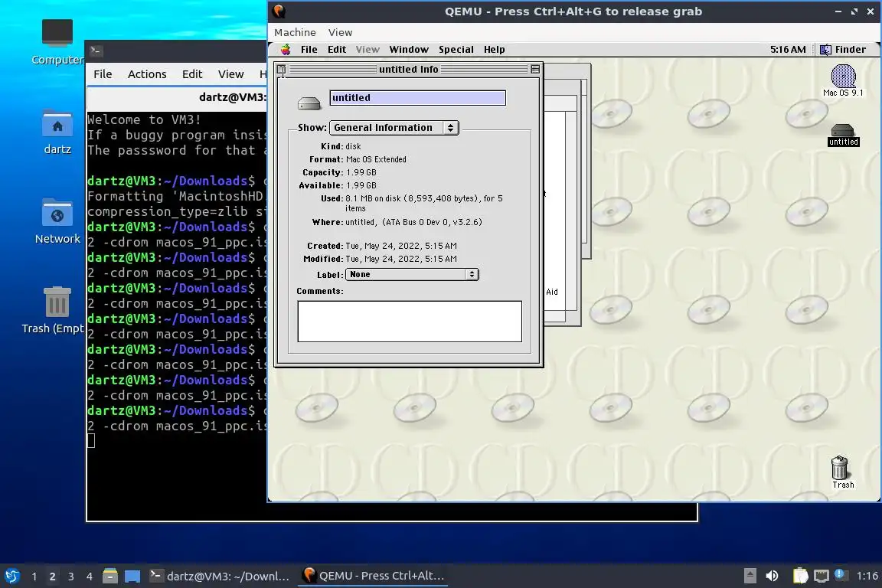
Task: Open the taskbar start menu icon
Action: point(12,576)
